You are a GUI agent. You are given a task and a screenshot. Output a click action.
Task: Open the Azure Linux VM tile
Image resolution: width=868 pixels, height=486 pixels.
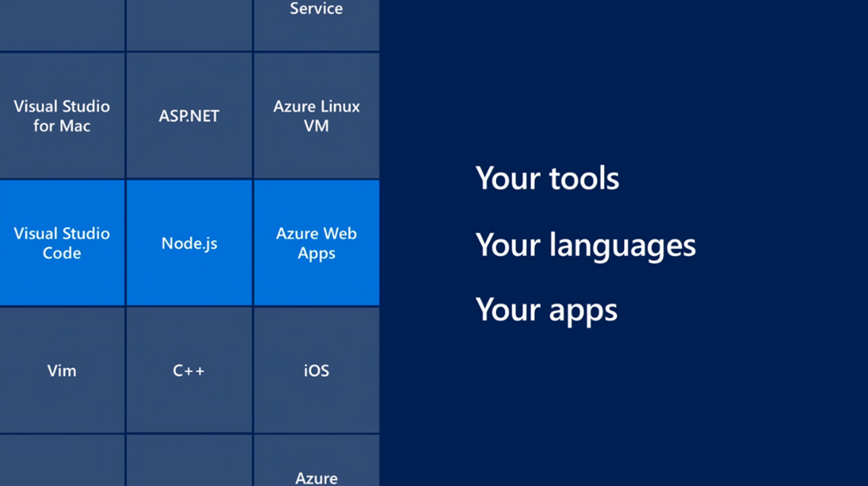click(317, 116)
